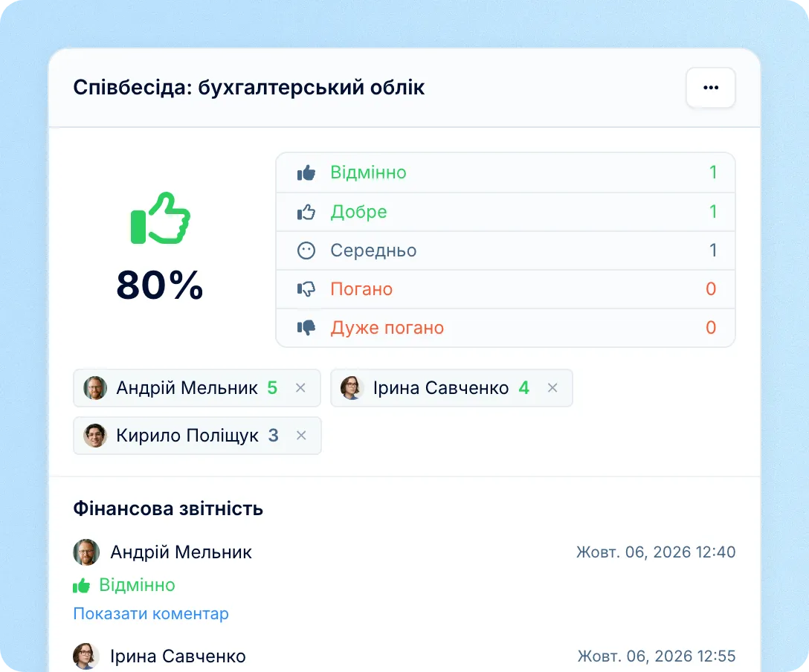Open the three-dot options menu
The image size is (809, 672).
click(710, 88)
